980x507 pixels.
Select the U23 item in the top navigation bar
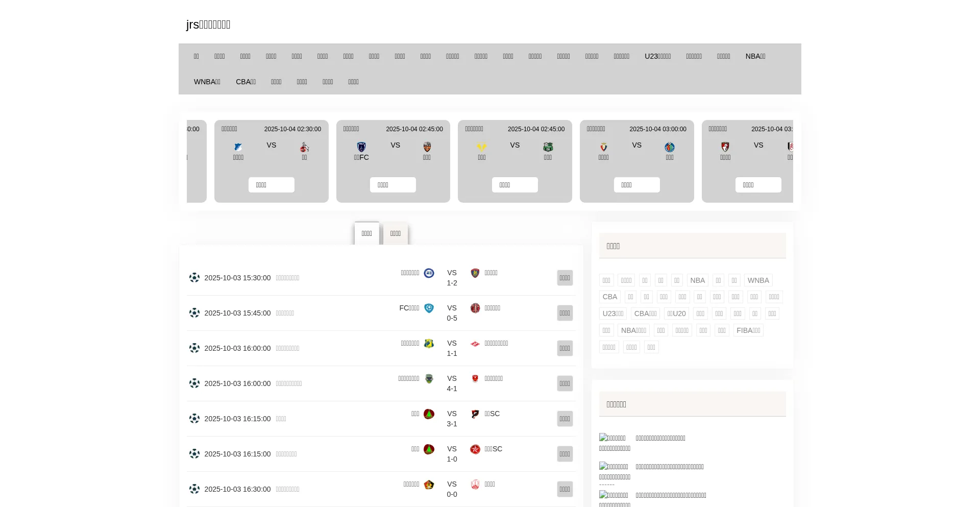[x=657, y=56]
